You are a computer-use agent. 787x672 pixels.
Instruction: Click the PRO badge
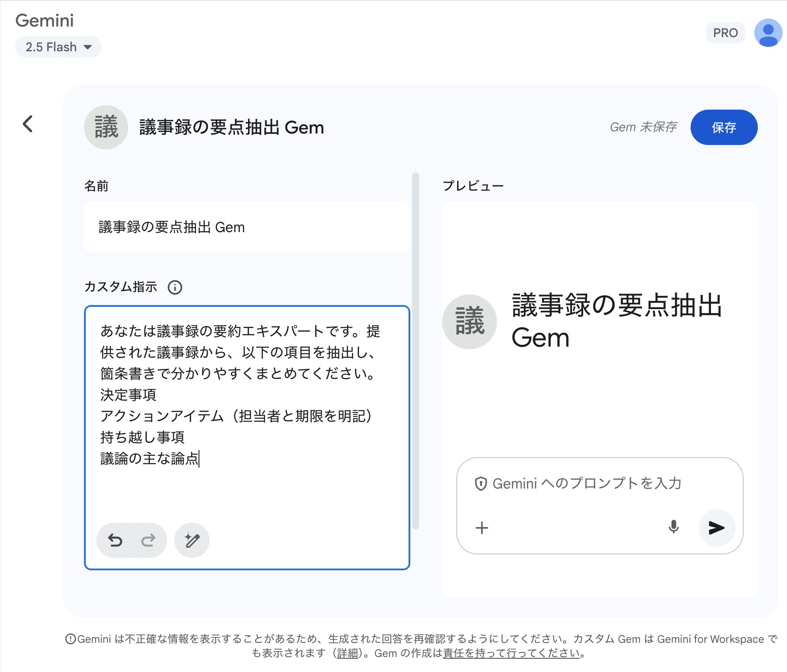click(x=725, y=33)
